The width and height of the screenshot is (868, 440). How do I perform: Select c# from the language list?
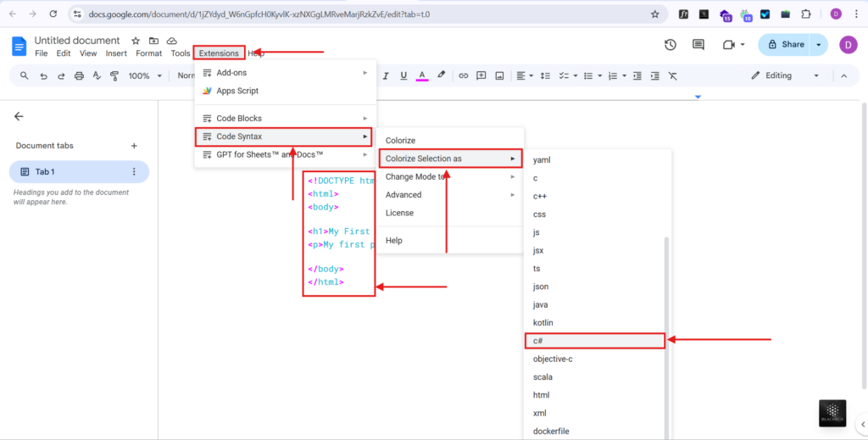593,341
